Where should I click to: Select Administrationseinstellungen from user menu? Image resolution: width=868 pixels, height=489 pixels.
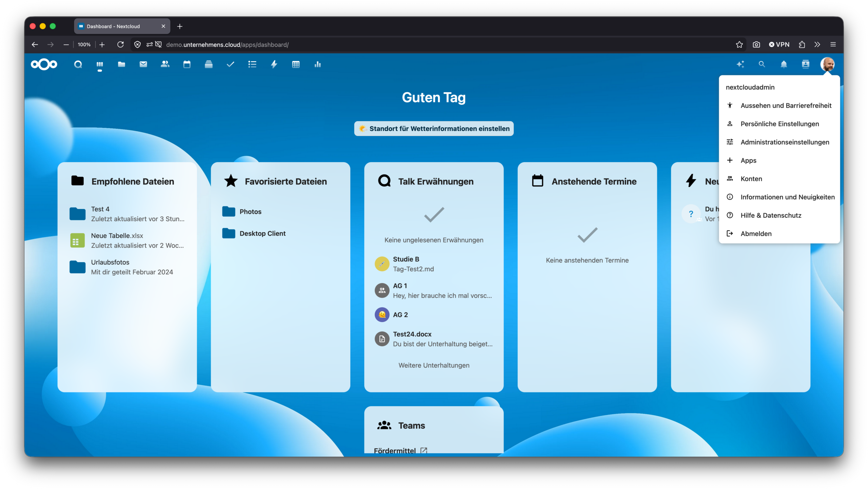(784, 142)
